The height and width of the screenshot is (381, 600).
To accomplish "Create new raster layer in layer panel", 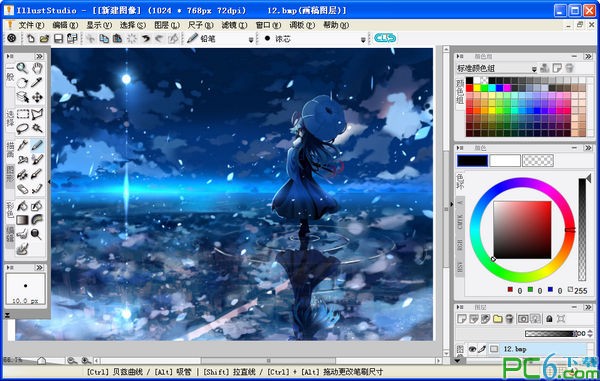I will (x=462, y=318).
